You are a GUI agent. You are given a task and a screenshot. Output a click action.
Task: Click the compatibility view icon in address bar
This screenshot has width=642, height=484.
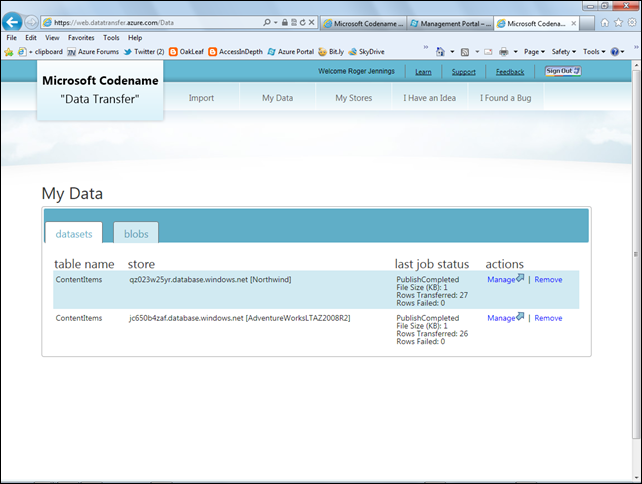[x=294, y=23]
